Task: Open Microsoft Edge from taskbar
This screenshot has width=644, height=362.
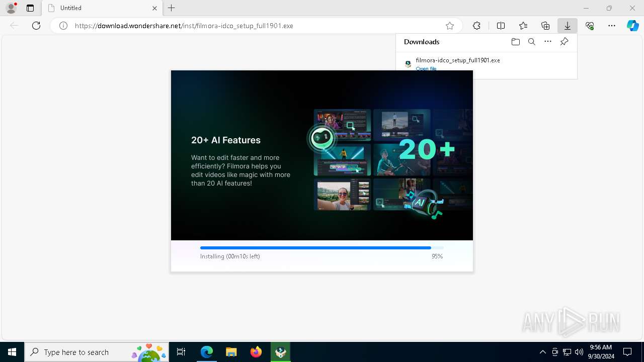Action: [207, 352]
